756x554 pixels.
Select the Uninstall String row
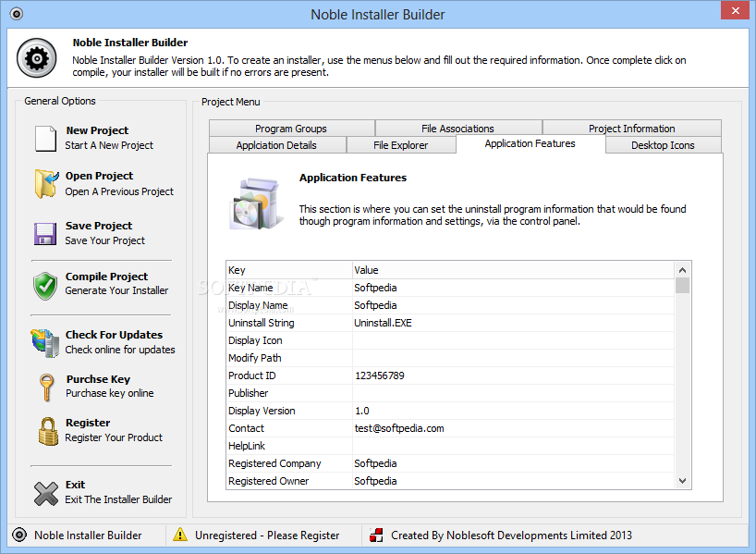(450, 323)
